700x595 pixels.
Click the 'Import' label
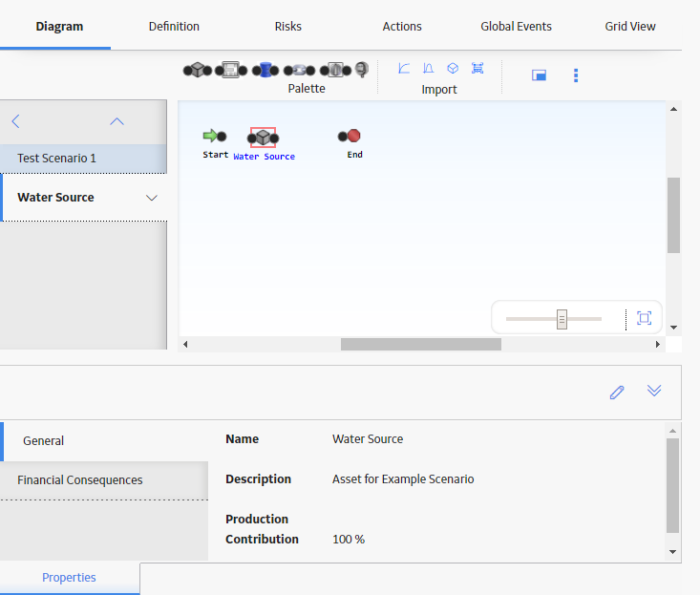pyautogui.click(x=439, y=89)
